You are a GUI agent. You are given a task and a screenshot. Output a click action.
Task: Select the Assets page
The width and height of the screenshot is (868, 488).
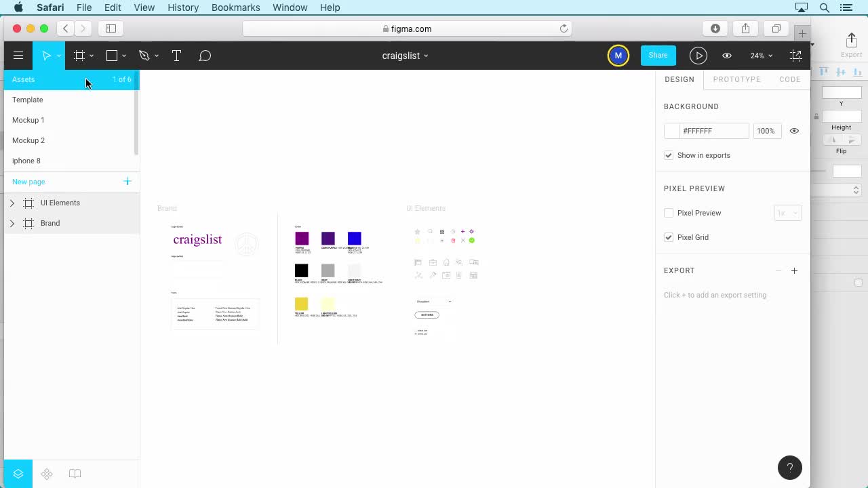(71, 79)
